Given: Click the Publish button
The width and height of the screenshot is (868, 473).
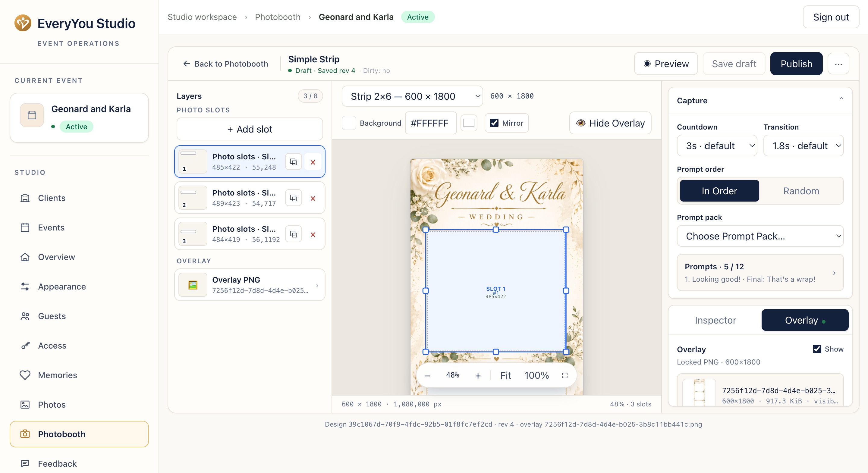Looking at the screenshot, I should click(x=796, y=64).
